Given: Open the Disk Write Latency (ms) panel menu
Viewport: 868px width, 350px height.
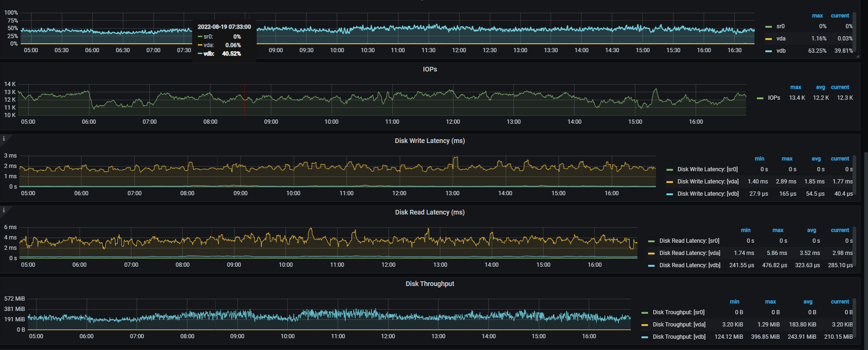Looking at the screenshot, I should coord(430,141).
